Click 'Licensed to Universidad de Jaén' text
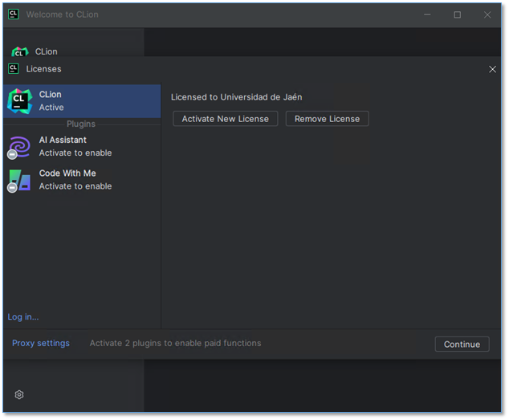 click(x=236, y=97)
